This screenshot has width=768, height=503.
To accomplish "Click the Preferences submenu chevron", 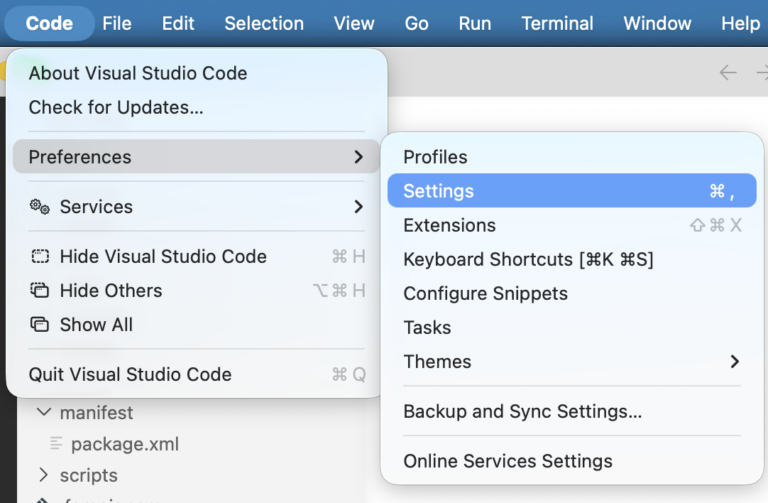I will pyautogui.click(x=359, y=157).
